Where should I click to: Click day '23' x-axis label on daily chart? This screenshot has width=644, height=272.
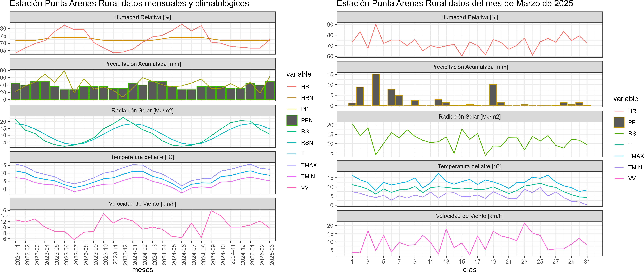524,261
